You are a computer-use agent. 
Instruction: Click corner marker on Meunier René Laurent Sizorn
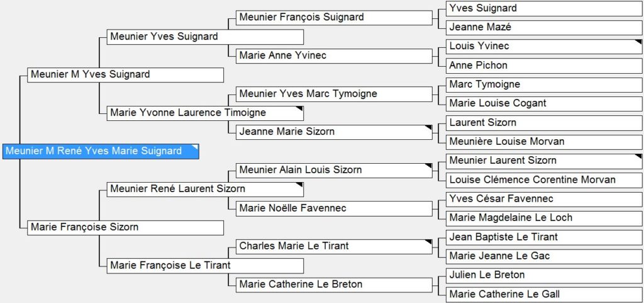point(300,185)
